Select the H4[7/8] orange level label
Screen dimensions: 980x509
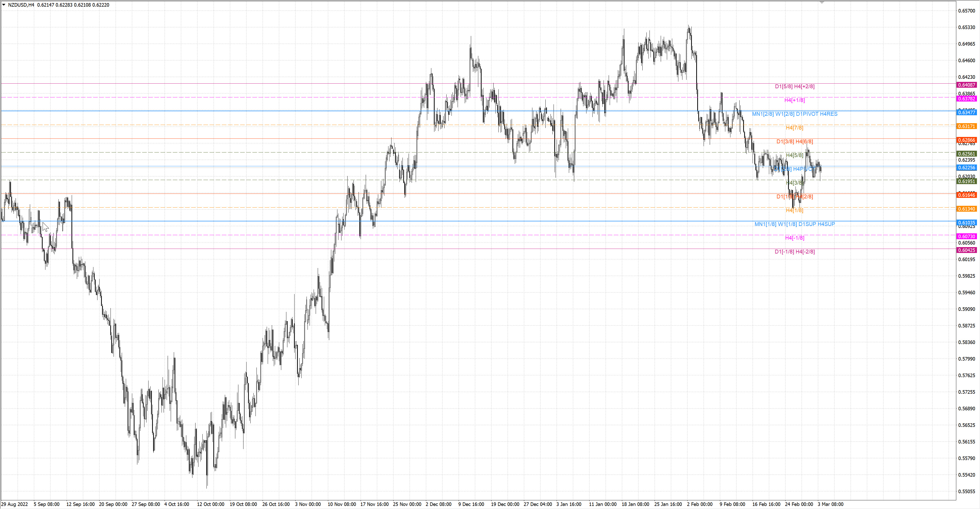(x=794, y=128)
